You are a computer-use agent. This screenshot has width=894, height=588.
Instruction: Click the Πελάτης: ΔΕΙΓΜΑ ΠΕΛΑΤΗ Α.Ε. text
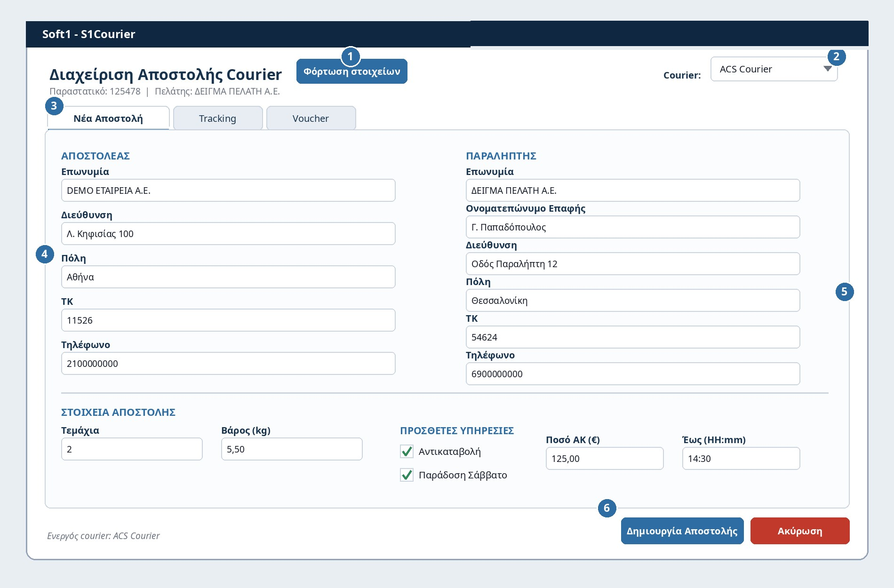(x=217, y=91)
